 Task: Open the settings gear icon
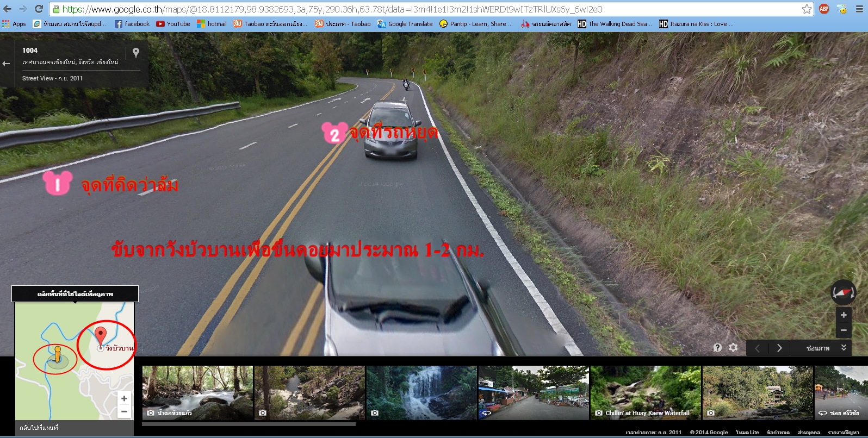point(733,348)
